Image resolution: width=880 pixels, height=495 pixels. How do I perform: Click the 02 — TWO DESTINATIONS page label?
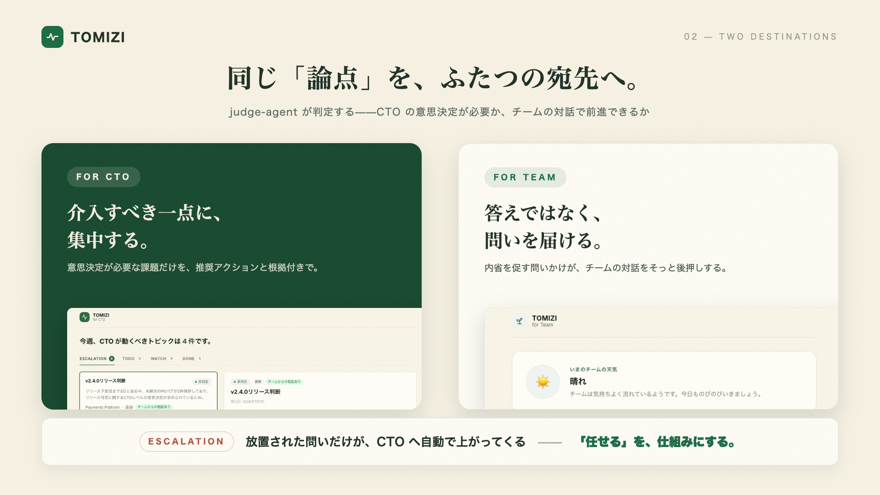pyautogui.click(x=760, y=36)
